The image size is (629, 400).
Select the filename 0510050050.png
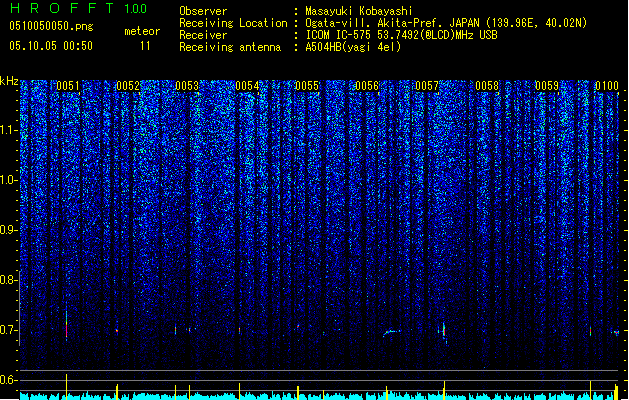51,26
